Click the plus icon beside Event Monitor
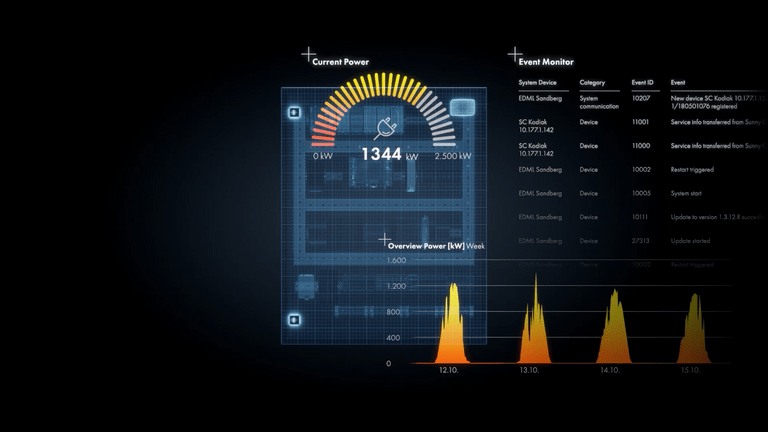Image resolution: width=768 pixels, height=432 pixels. click(515, 53)
